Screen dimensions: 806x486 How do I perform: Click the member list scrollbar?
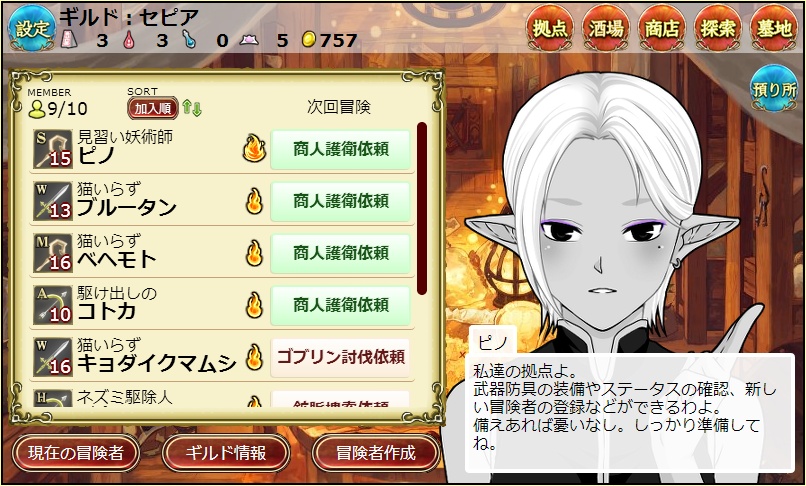pyautogui.click(x=422, y=208)
